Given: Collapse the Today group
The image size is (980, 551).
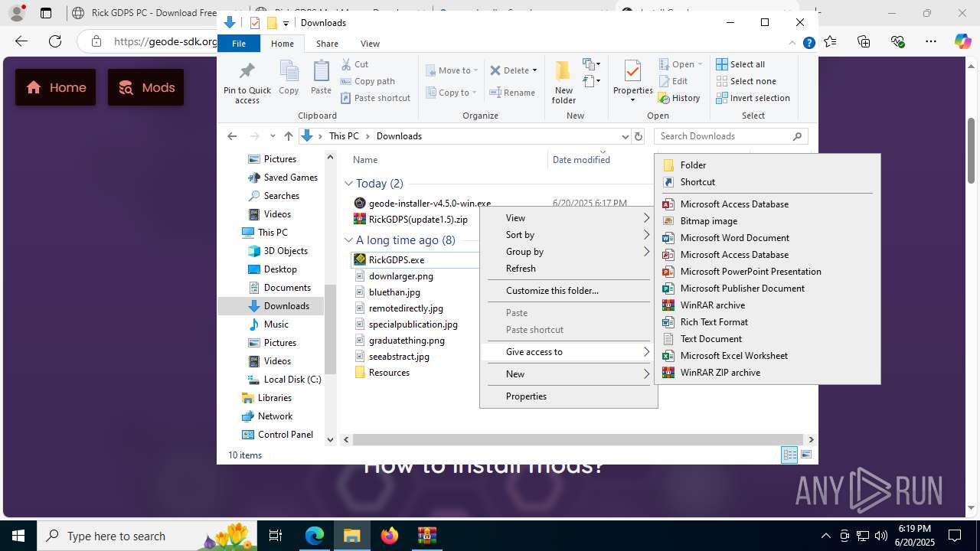Looking at the screenshot, I should coord(348,184).
